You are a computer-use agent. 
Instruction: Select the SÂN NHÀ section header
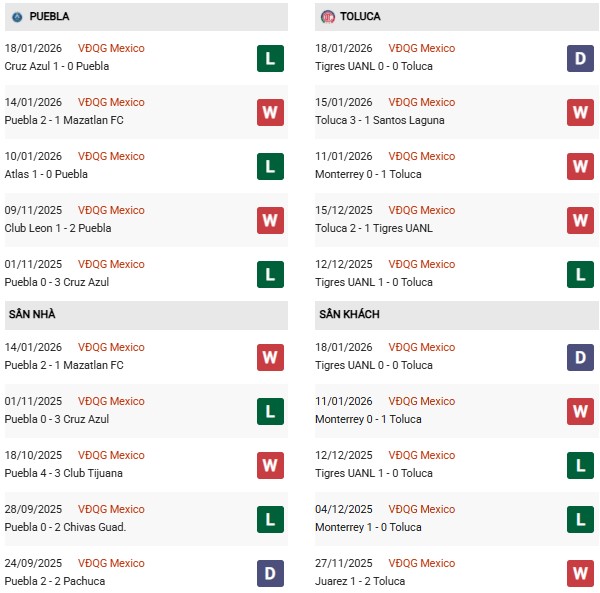pyautogui.click(x=34, y=314)
